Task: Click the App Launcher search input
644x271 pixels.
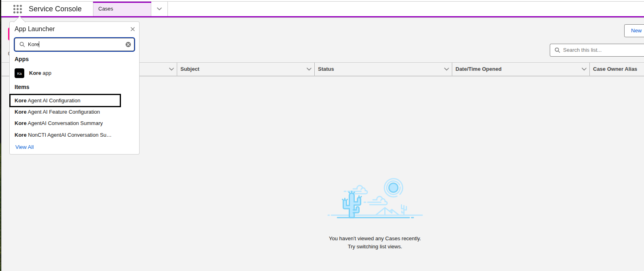Action: click(74, 44)
